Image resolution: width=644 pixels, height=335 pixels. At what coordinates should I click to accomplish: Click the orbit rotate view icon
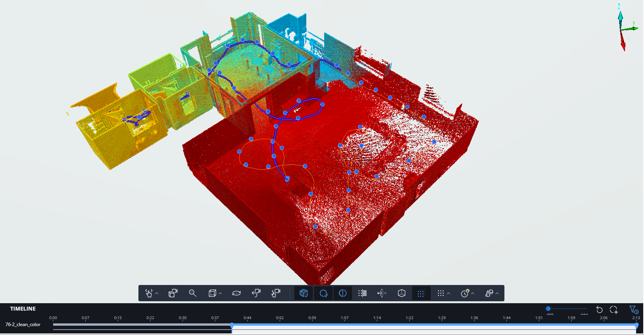[237, 293]
